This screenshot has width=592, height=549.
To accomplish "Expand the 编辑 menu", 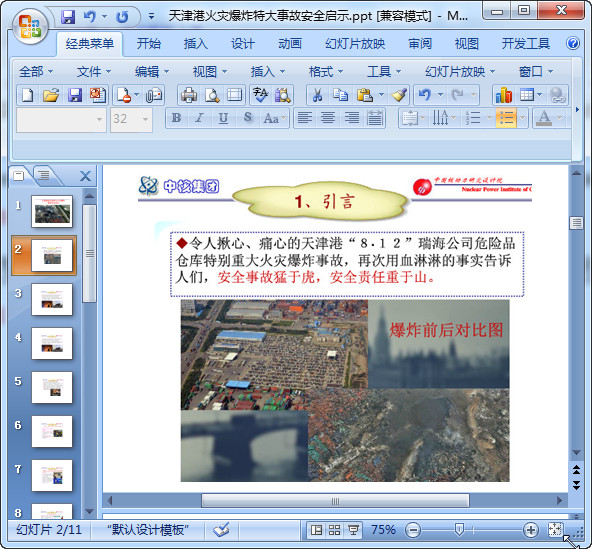I will click(152, 71).
